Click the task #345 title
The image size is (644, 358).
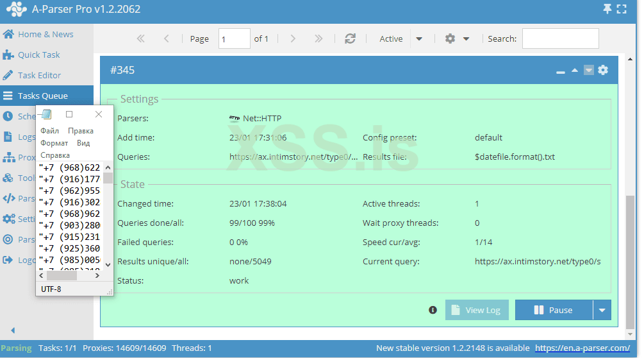122,70
